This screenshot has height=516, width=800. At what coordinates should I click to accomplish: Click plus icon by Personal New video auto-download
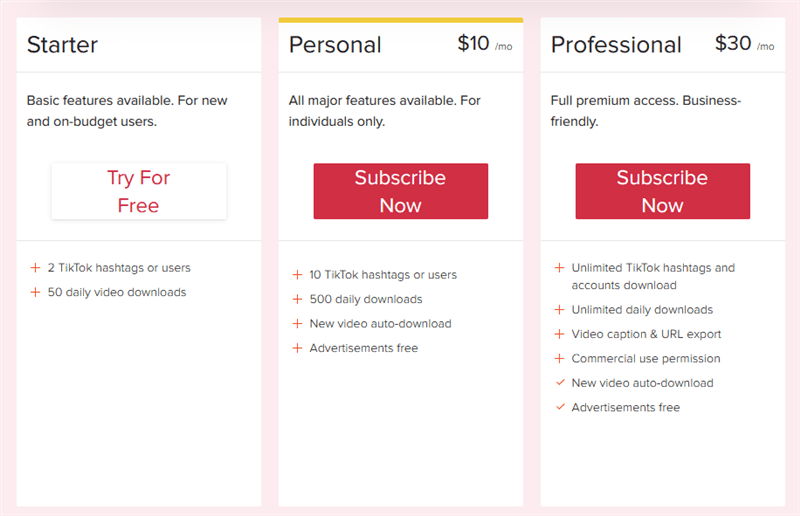(297, 324)
